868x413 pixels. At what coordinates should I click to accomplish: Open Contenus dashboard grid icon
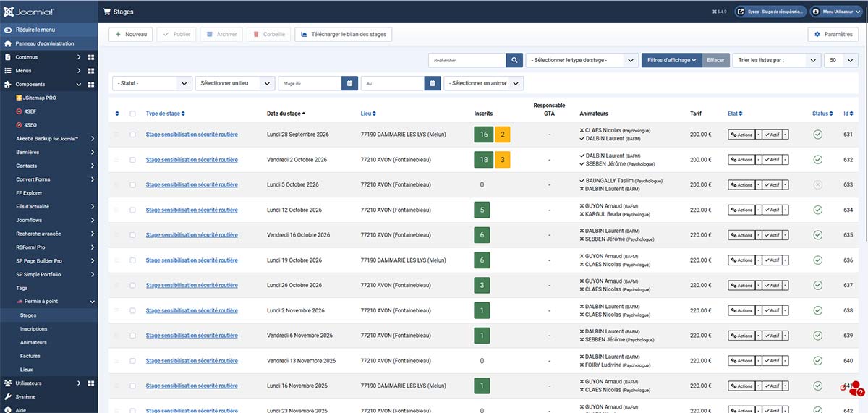pos(91,57)
